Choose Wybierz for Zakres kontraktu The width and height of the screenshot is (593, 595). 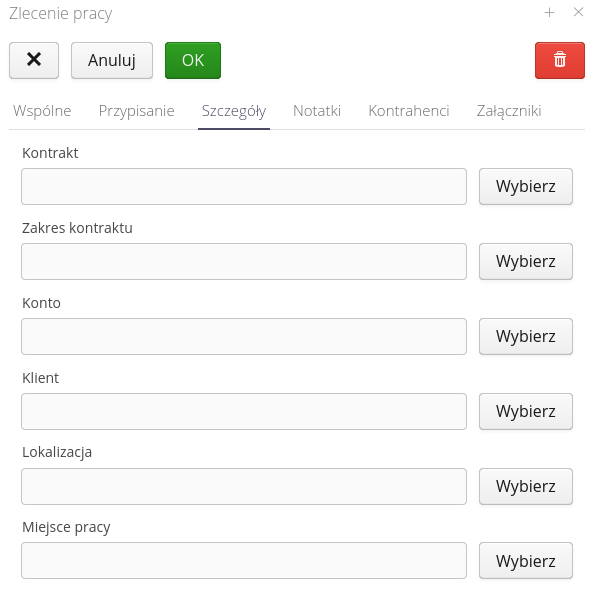[x=525, y=261]
